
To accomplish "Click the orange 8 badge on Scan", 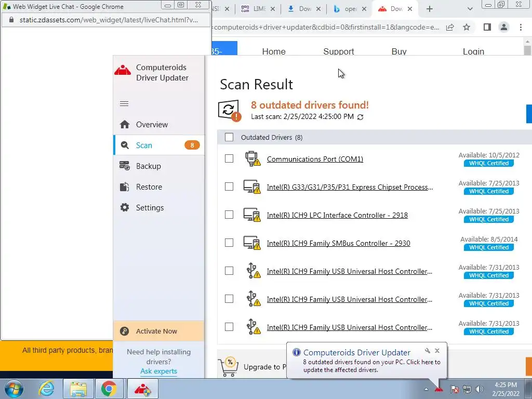I will click(x=192, y=145).
